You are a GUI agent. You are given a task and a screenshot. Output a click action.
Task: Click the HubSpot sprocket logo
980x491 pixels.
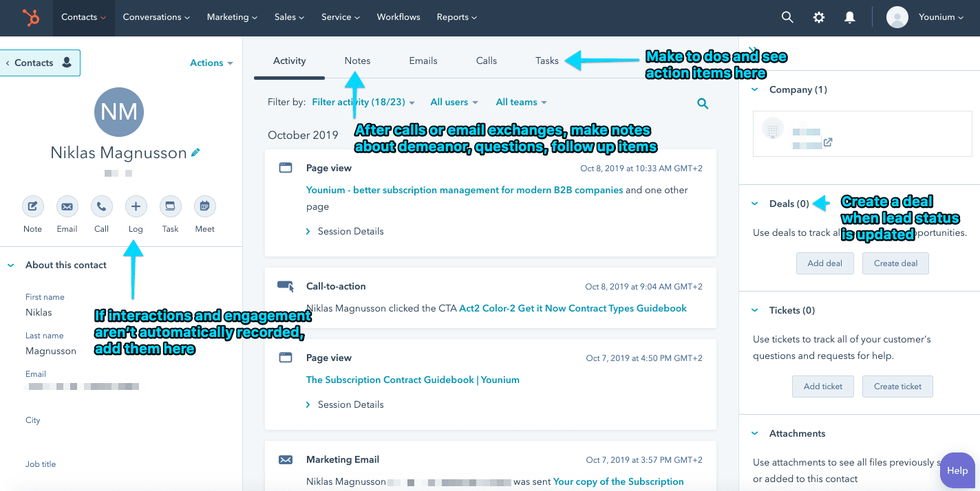coord(30,17)
